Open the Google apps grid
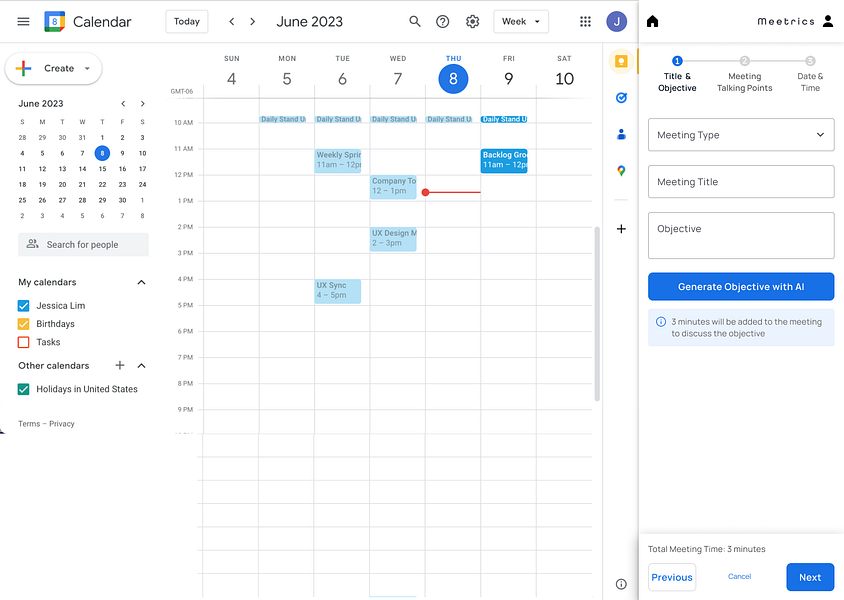Image resolution: width=844 pixels, height=600 pixels. 585,22
